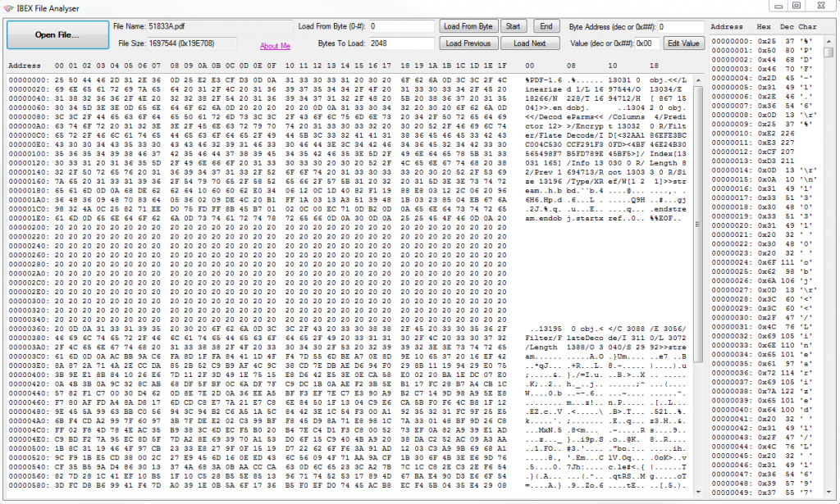The image size is (840, 504).
Task: Click the File Name field showing 51833A.pdf
Action: pyautogui.click(x=220, y=26)
